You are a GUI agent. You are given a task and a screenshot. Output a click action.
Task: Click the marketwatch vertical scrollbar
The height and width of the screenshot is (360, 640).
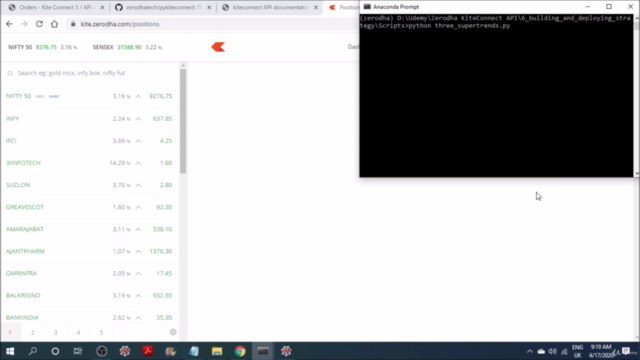click(183, 121)
